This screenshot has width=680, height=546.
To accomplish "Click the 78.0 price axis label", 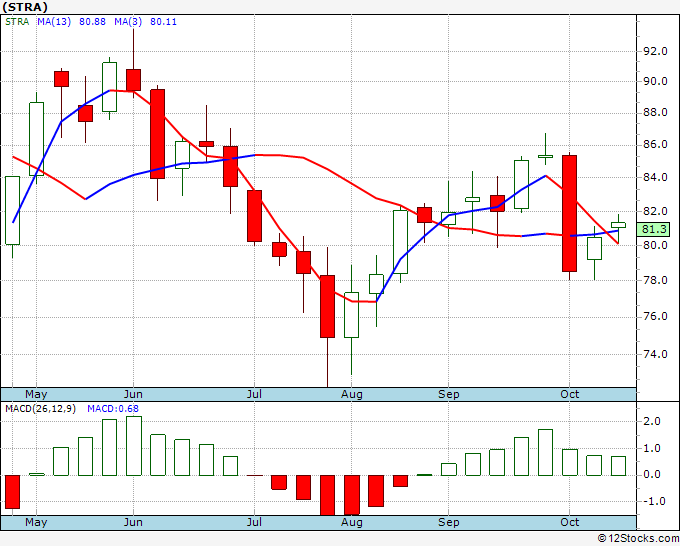I will point(655,281).
